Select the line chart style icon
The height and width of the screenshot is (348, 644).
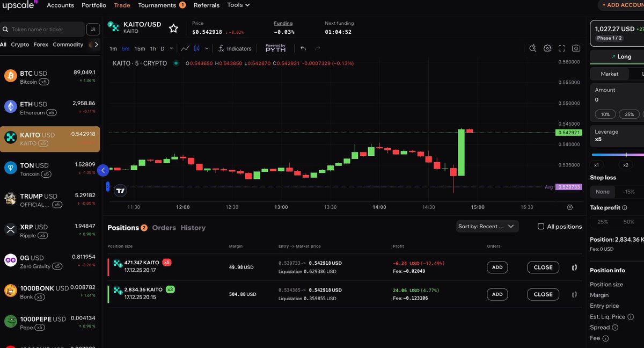(x=185, y=48)
